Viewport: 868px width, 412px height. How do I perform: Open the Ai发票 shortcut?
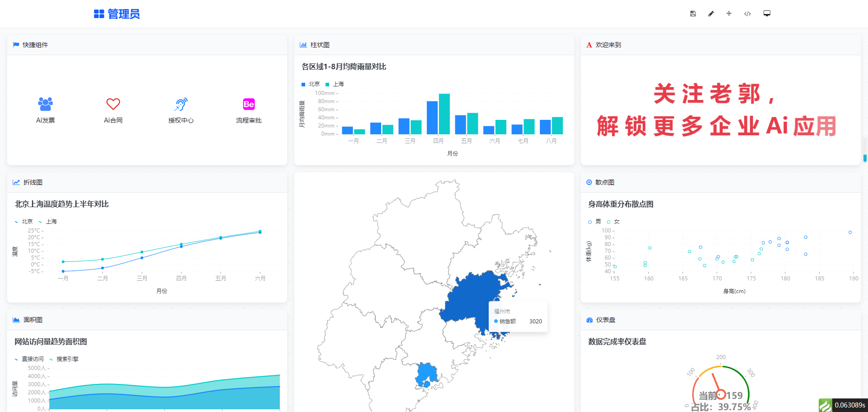(x=45, y=104)
